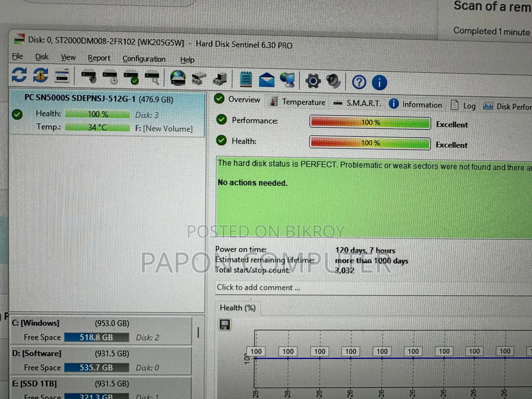Screen dimensions: 532x399
Task: Click 'Excellent' next to the Health bar
Action: (452, 145)
